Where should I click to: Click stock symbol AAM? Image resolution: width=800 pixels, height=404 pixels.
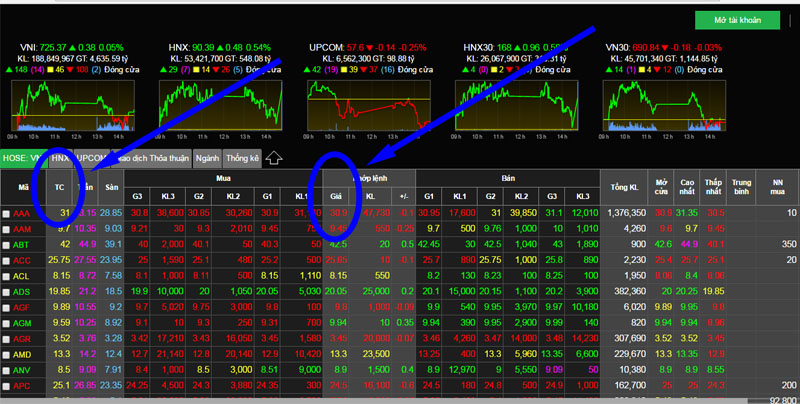[22, 229]
